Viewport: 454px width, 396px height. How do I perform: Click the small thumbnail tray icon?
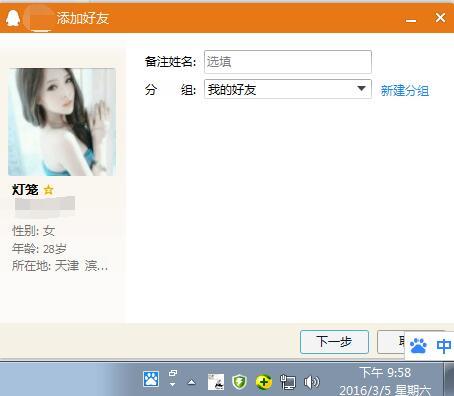point(216,382)
